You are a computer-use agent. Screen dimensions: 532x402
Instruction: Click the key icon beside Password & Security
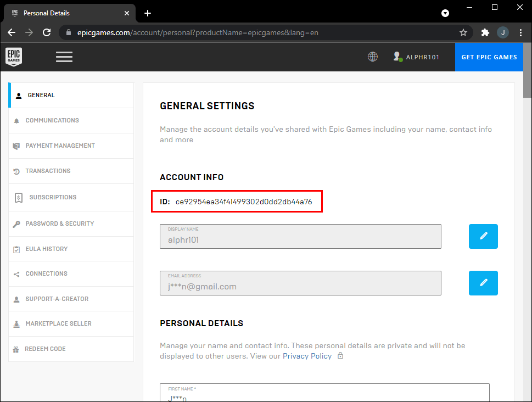pos(16,224)
